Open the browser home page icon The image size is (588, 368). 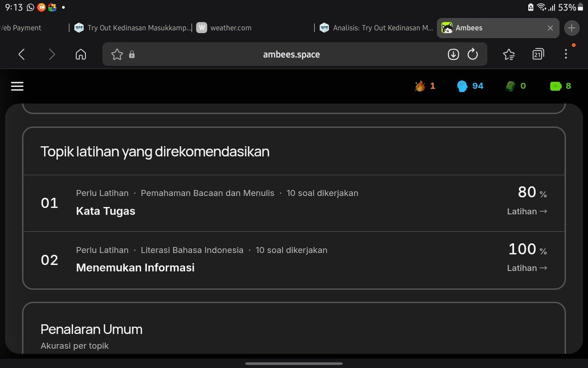tap(81, 54)
